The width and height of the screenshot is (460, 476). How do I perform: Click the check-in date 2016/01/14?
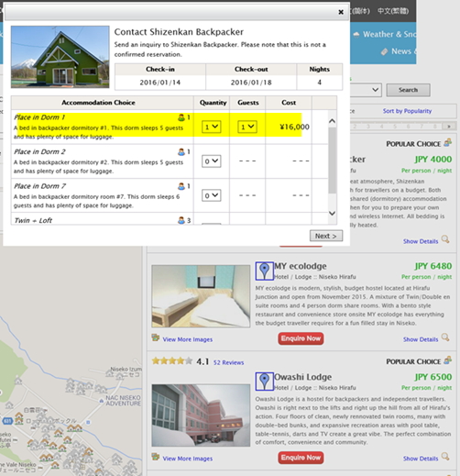click(160, 83)
